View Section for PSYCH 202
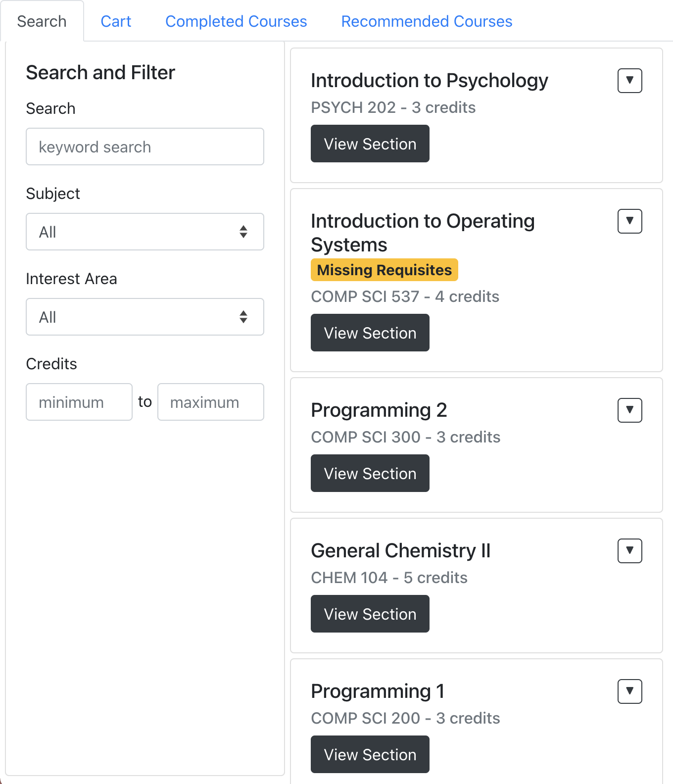Screen dimensions: 673x784 (x=370, y=144)
